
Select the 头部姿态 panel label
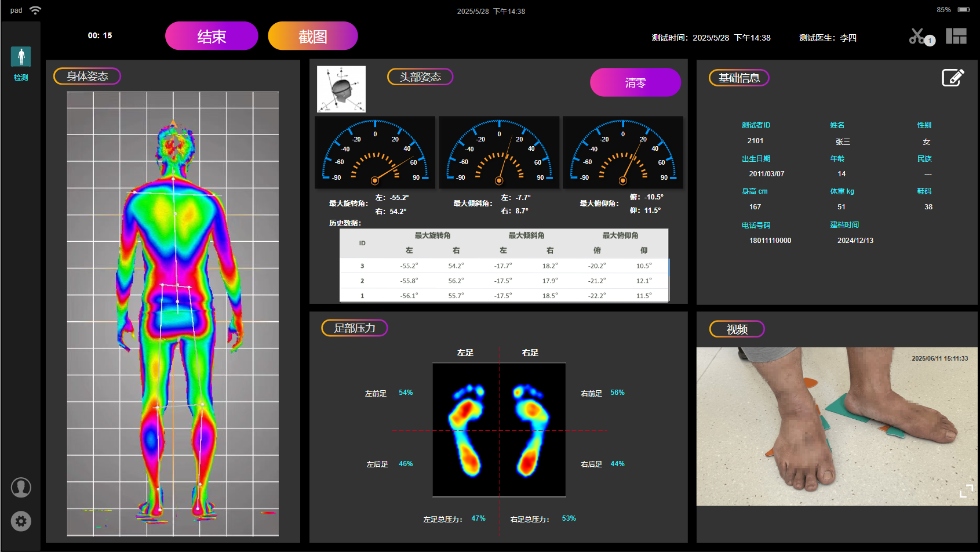tap(420, 77)
